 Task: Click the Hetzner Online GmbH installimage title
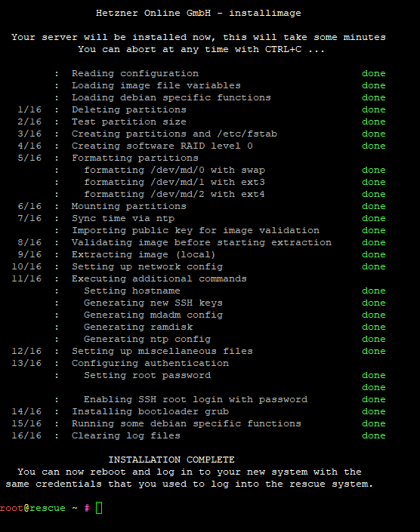tap(199, 14)
